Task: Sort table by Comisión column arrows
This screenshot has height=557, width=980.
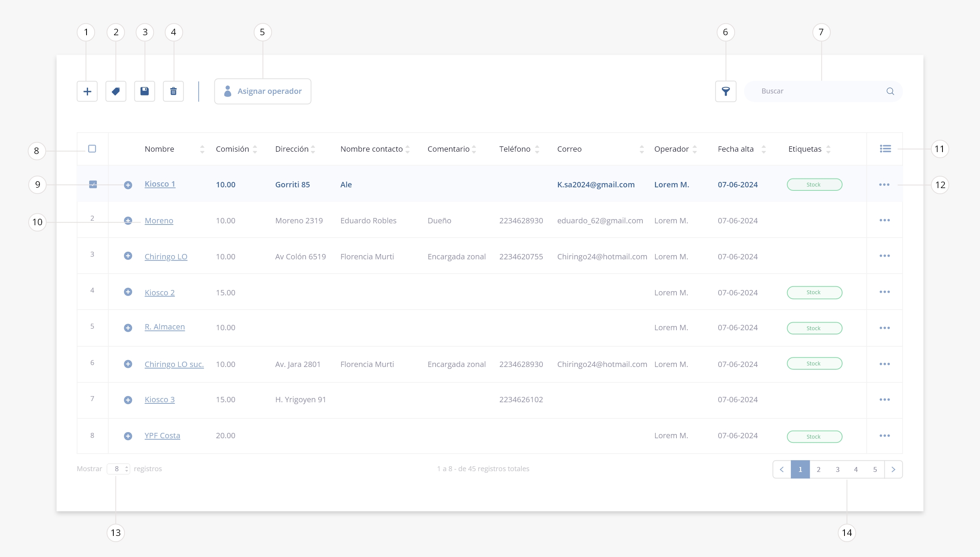Action: [255, 149]
